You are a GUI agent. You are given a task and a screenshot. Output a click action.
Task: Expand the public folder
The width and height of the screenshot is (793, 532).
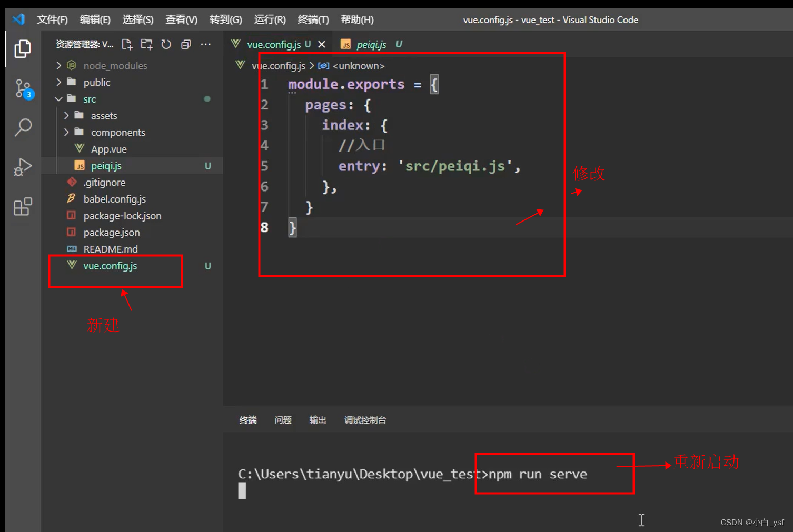pos(58,82)
